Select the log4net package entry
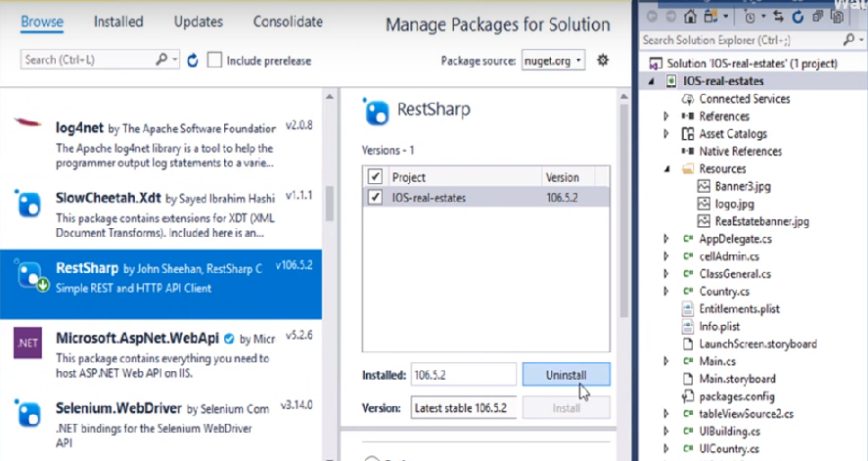 pyautogui.click(x=160, y=144)
